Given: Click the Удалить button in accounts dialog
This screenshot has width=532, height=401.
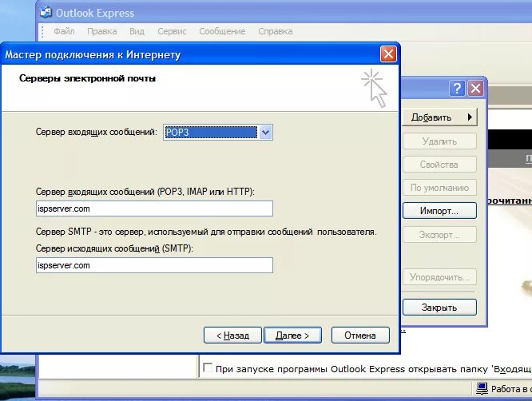Looking at the screenshot, I should click(x=439, y=141).
